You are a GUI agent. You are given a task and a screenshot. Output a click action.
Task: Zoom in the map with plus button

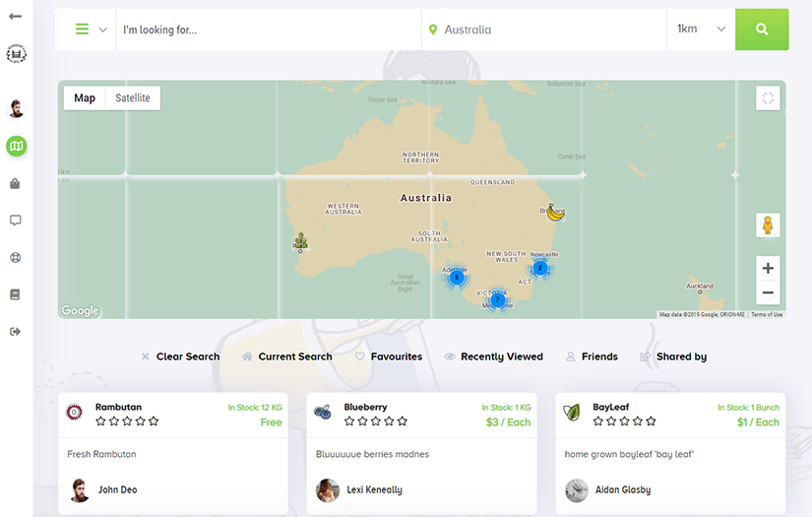tap(768, 268)
